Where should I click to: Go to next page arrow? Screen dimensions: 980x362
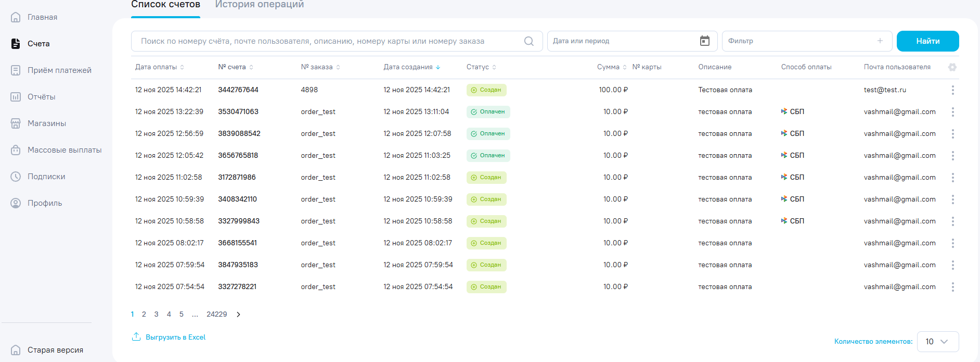coord(238,315)
